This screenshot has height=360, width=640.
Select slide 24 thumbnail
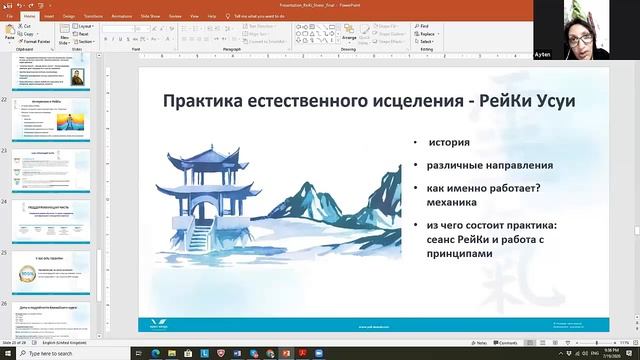(51, 221)
